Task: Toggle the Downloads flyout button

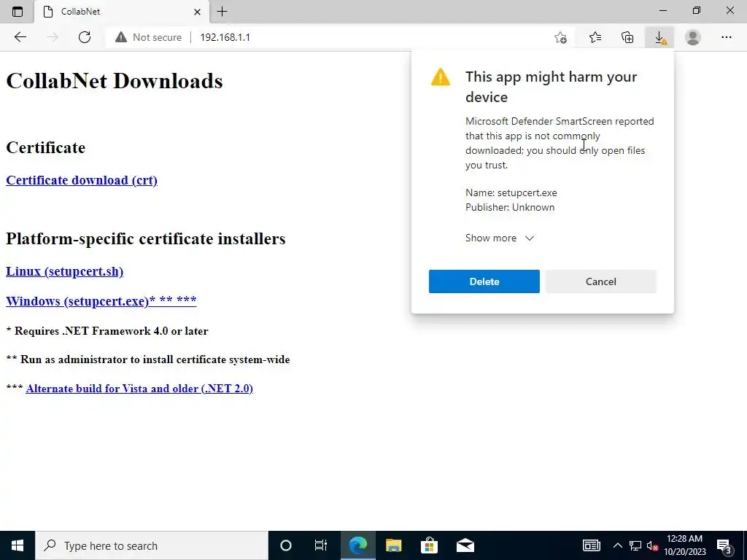Action: (659, 37)
